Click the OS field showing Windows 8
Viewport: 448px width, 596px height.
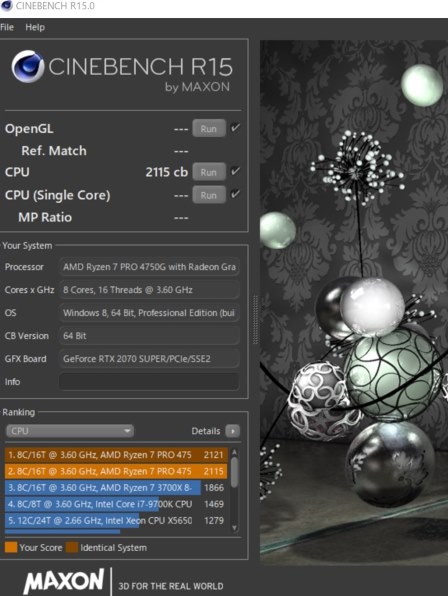click(x=149, y=313)
